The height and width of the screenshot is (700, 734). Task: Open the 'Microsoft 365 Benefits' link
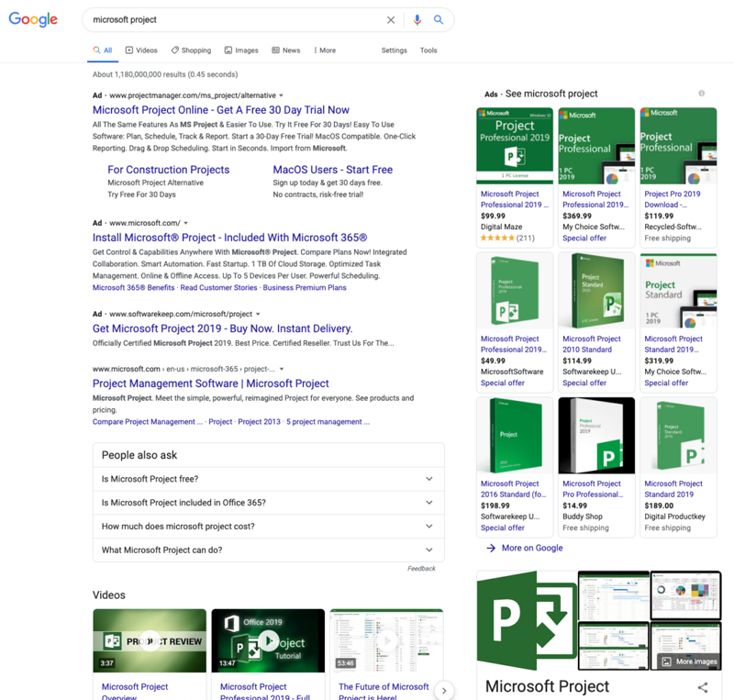pos(133,287)
